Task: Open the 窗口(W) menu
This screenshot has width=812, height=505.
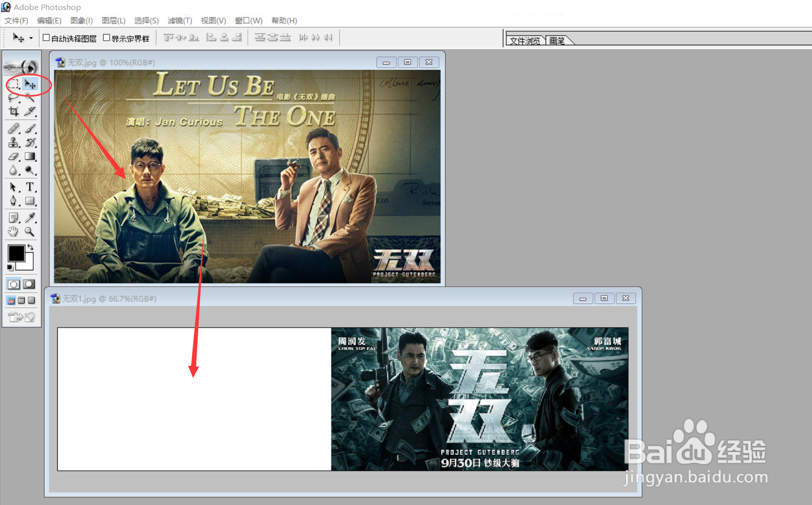Action: [249, 21]
